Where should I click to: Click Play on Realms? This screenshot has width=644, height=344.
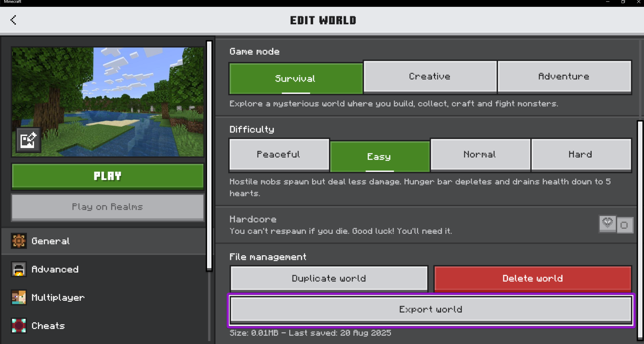pos(107,207)
